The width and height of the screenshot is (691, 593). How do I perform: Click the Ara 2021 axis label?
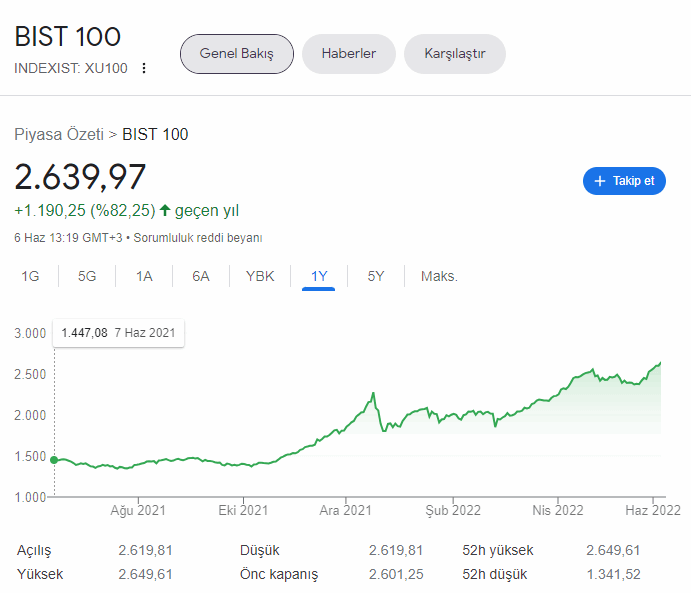(x=346, y=511)
